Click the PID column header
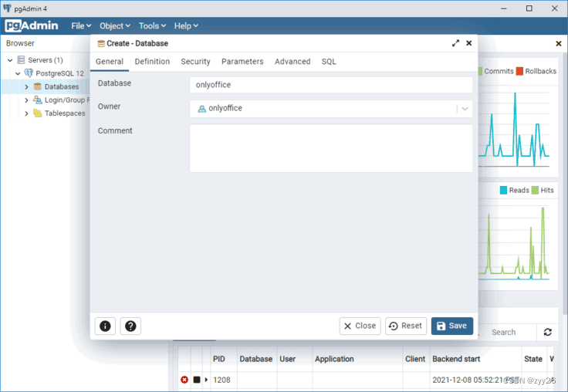The image size is (568, 392). point(219,359)
